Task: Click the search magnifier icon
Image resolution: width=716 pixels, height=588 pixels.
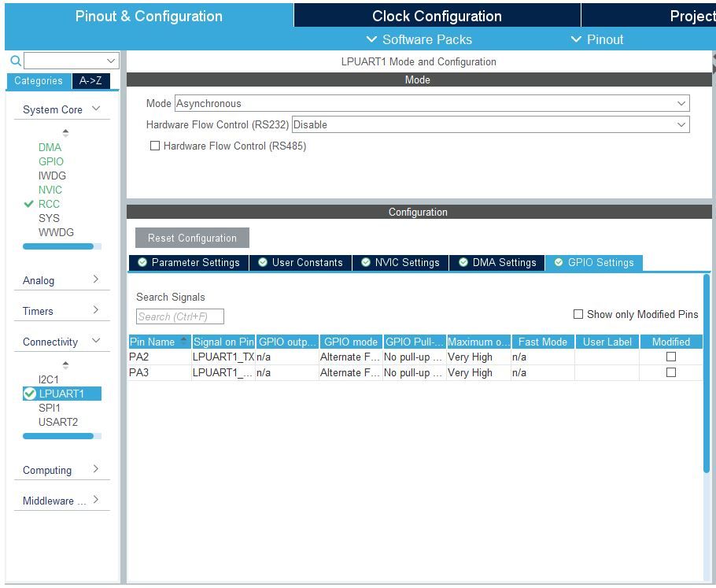Action: (x=16, y=61)
